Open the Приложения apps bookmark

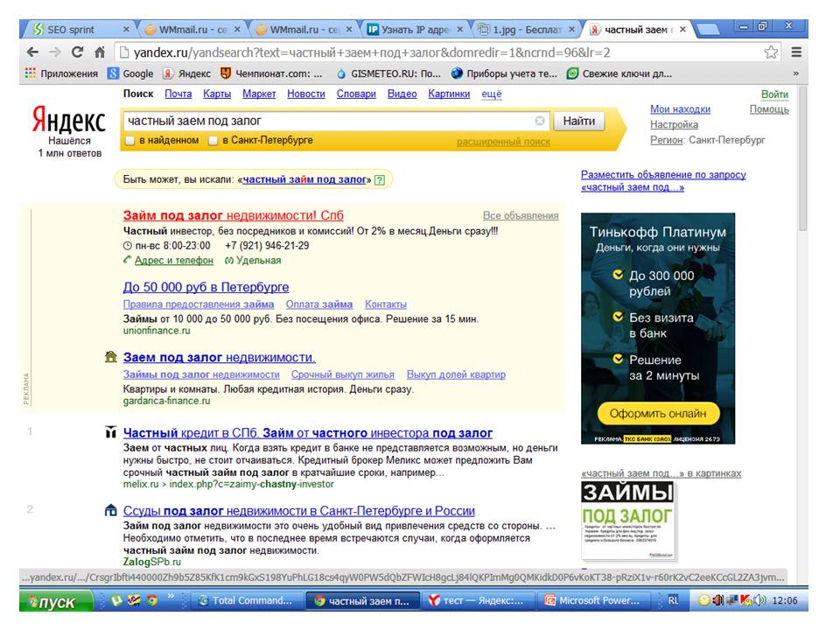pyautogui.click(x=61, y=73)
